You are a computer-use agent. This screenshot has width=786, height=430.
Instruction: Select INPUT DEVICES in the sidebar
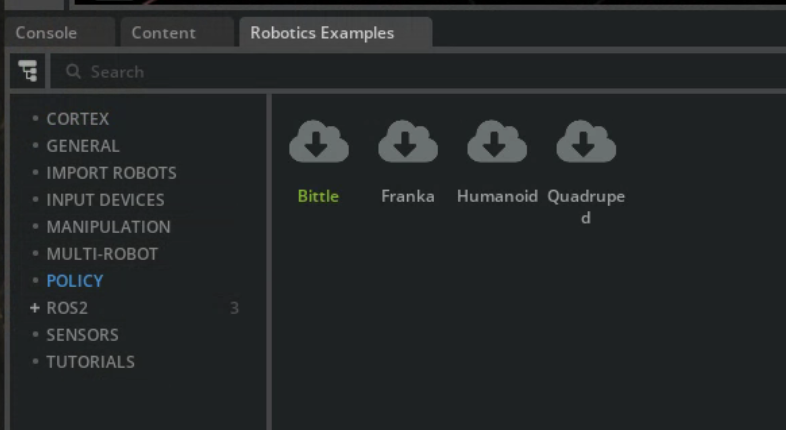[x=105, y=200]
